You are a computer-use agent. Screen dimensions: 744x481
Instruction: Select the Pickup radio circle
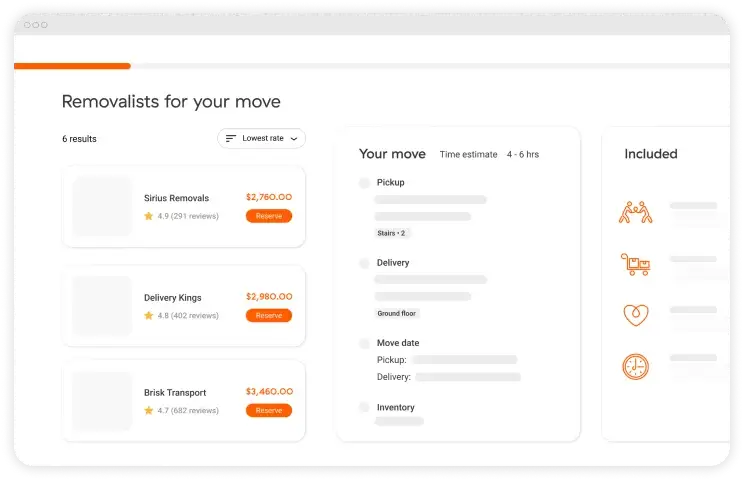[x=364, y=183]
